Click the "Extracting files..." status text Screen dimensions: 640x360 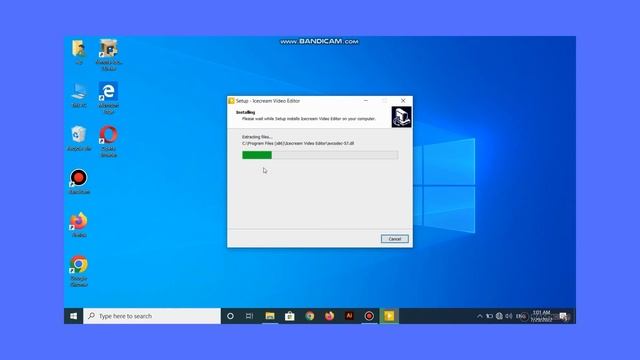pos(257,137)
